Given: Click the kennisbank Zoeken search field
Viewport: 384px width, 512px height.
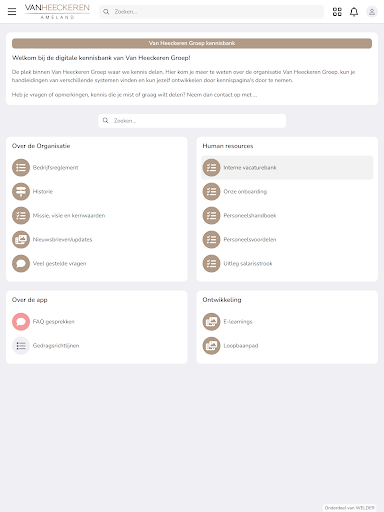Looking at the screenshot, I should pyautogui.click(x=192, y=121).
